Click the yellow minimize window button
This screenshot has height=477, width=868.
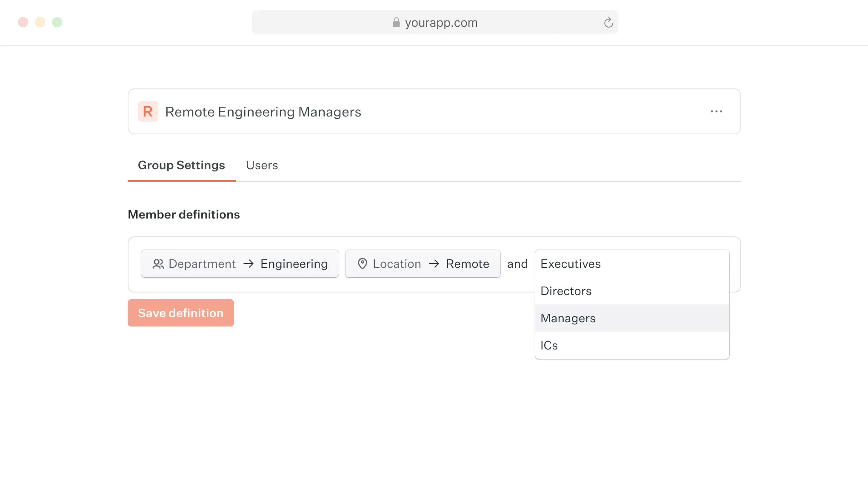[x=40, y=22]
